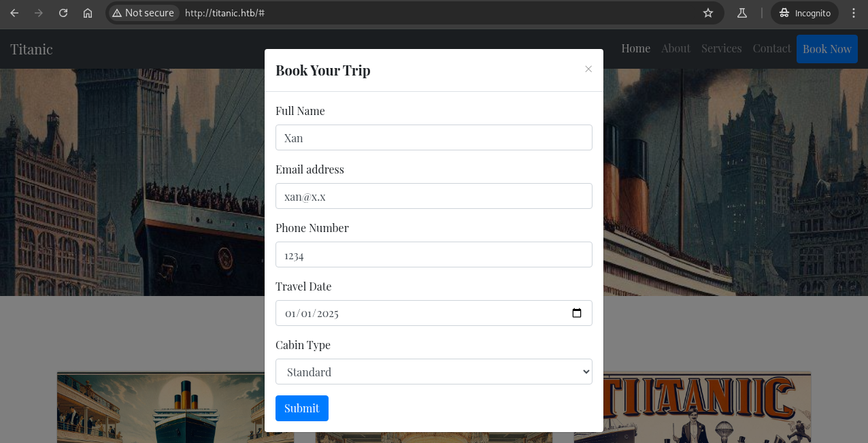Focus the Email address field
The height and width of the screenshot is (443, 868).
[433, 196]
